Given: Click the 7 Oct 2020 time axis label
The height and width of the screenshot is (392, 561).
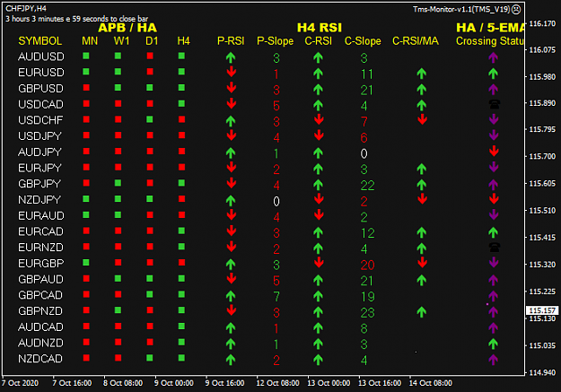Looking at the screenshot, I should pyautogui.click(x=20, y=383).
